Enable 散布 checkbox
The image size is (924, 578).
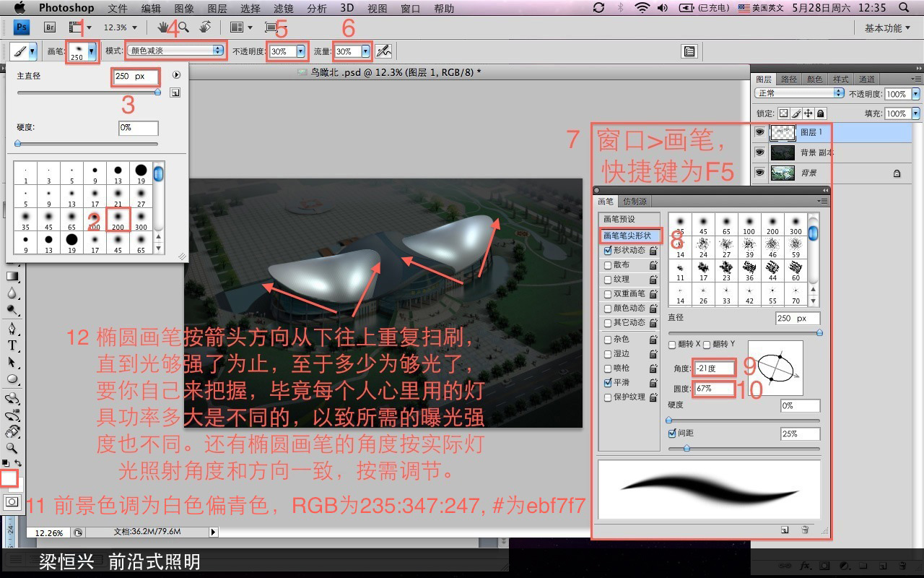(x=608, y=265)
